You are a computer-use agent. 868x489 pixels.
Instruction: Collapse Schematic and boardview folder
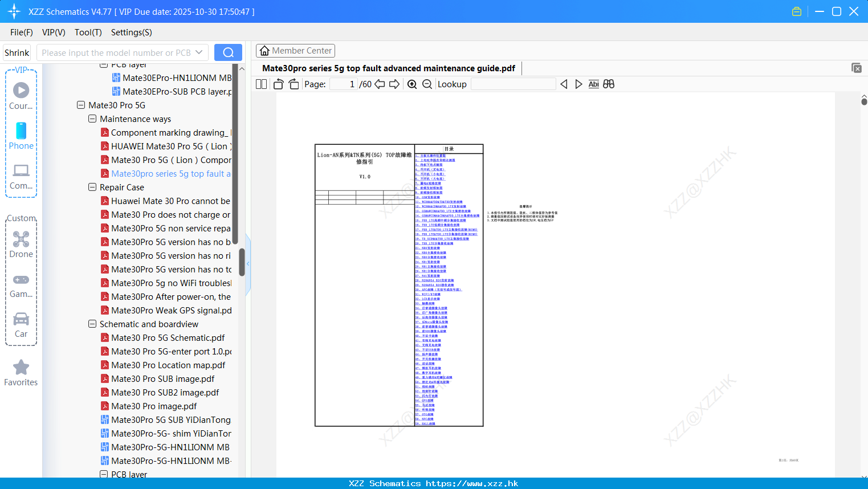(92, 324)
